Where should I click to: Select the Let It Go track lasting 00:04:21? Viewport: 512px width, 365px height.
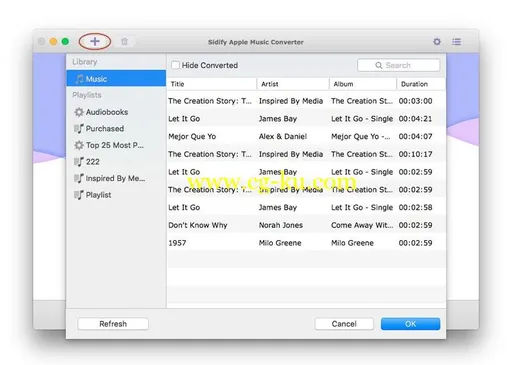click(x=306, y=119)
